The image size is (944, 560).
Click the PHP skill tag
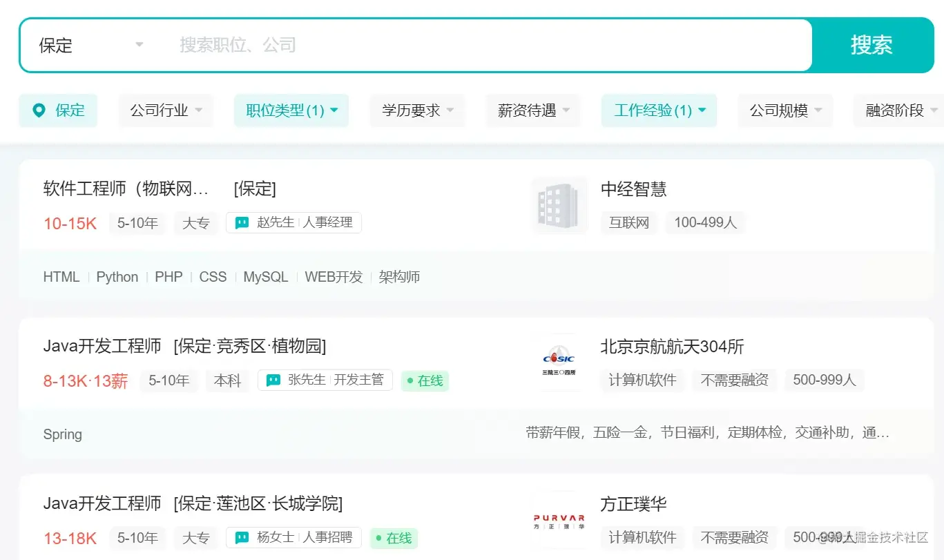click(168, 277)
